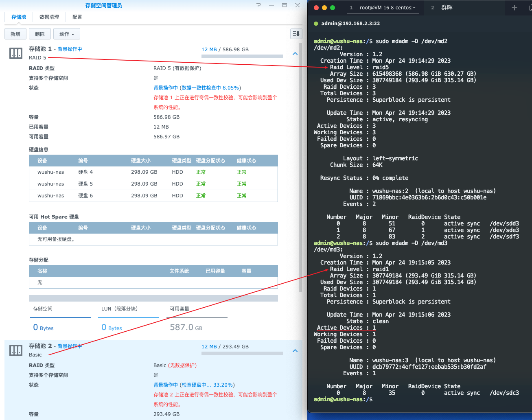
Task: Select the 硬盘 6 row
Action: coord(153,196)
